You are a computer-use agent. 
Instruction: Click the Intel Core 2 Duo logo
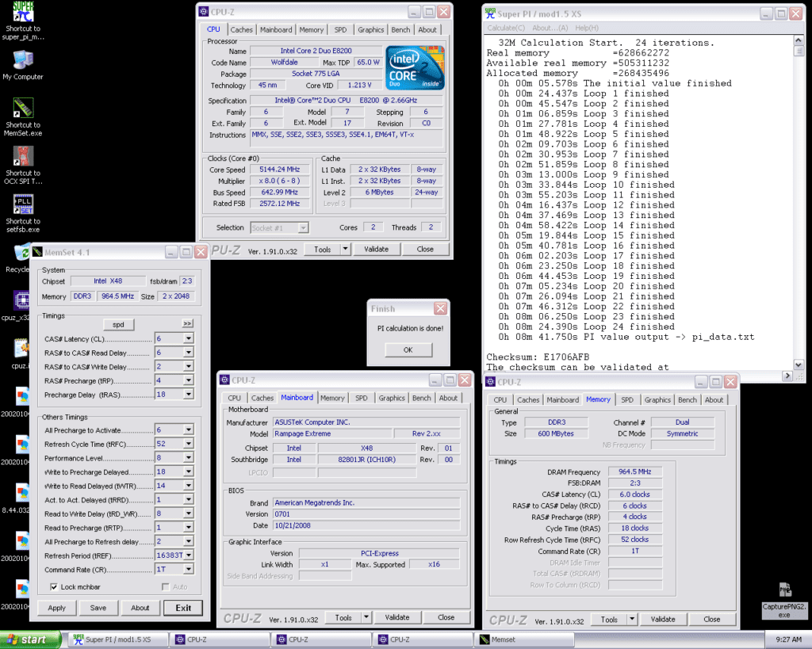(x=415, y=68)
